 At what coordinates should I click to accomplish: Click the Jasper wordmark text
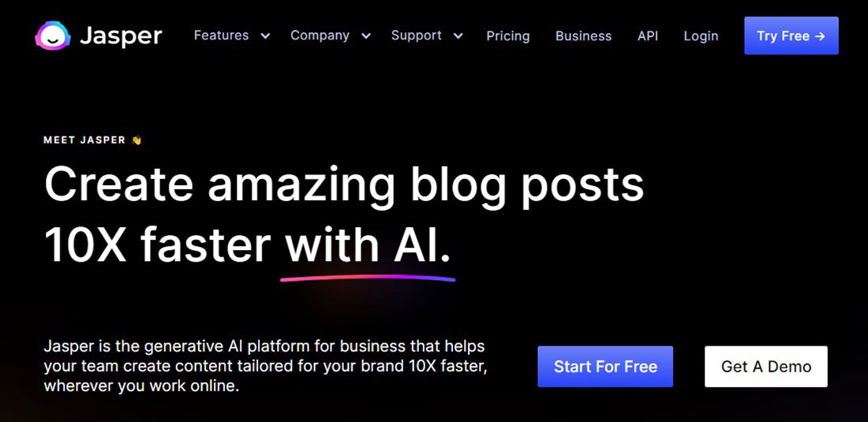[x=121, y=35]
